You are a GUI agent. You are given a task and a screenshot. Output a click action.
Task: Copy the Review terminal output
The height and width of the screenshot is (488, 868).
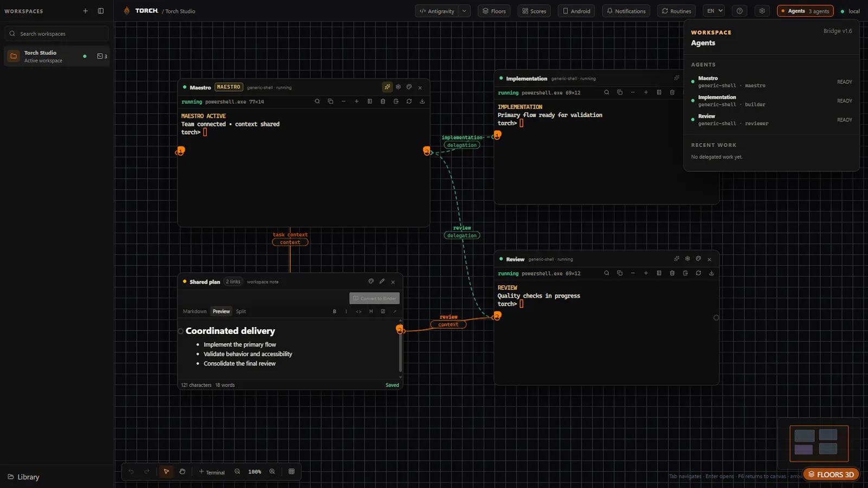620,273
